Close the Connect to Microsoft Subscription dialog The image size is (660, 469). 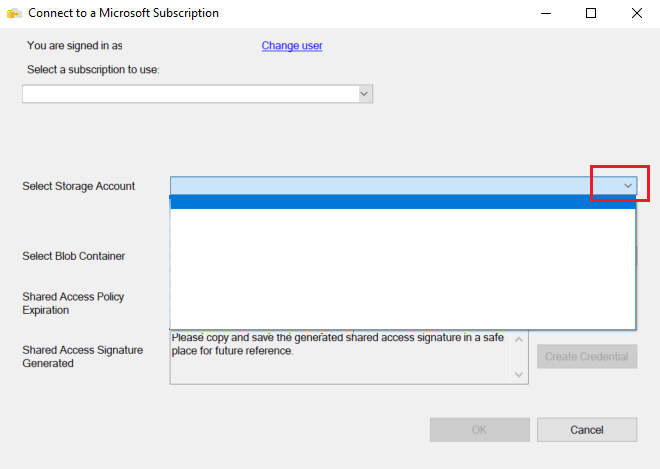(637, 14)
